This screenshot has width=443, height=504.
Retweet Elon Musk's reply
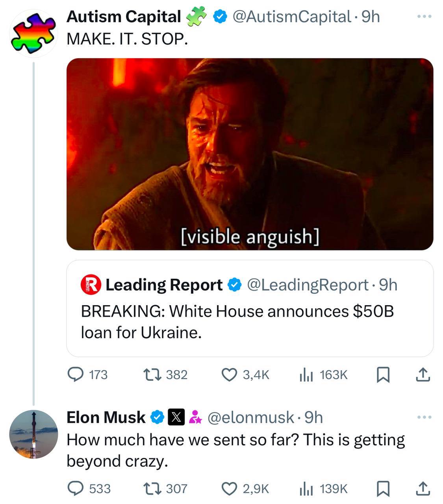coord(152,489)
